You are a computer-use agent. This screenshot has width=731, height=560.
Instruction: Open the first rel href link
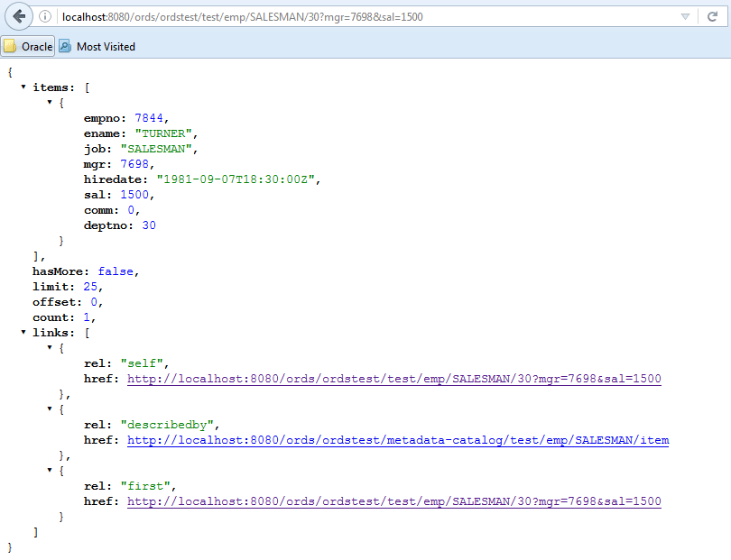pos(394,501)
